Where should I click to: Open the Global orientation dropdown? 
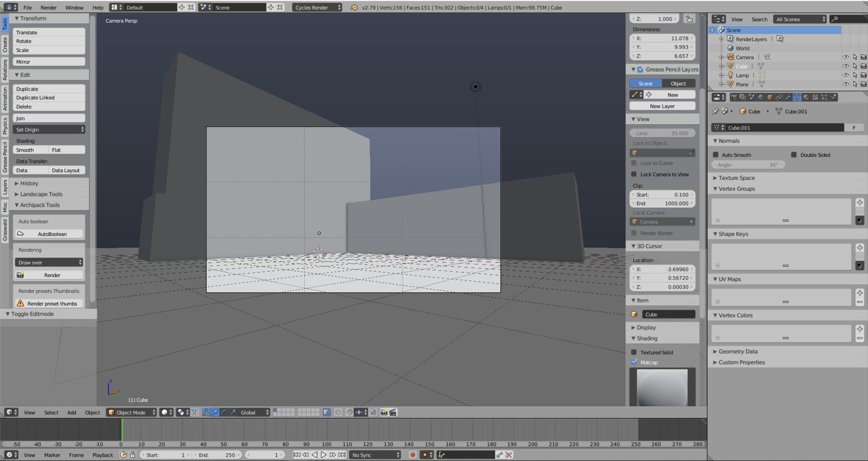253,412
